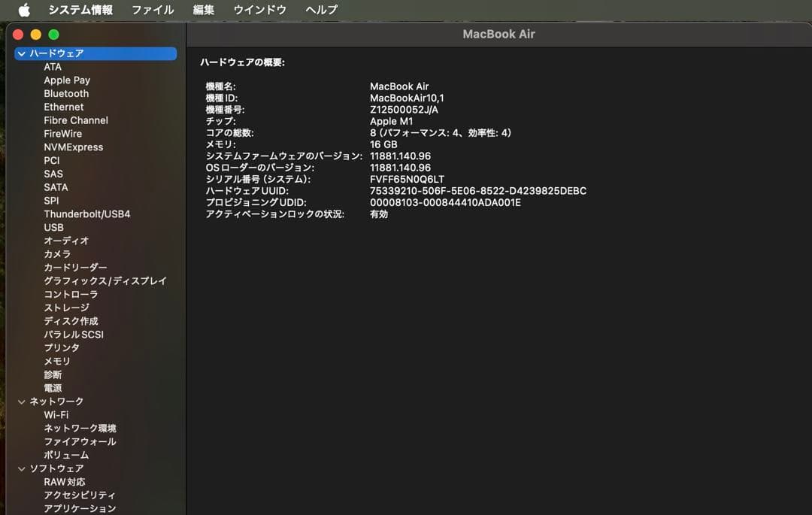Select Bluetooth in the sidebar
Screen dimensions: 812x515
click(x=66, y=93)
